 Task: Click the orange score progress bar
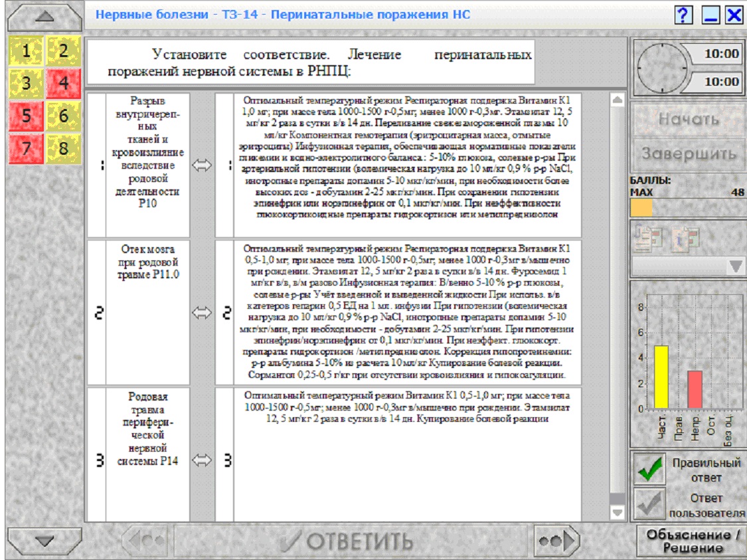pos(641,209)
